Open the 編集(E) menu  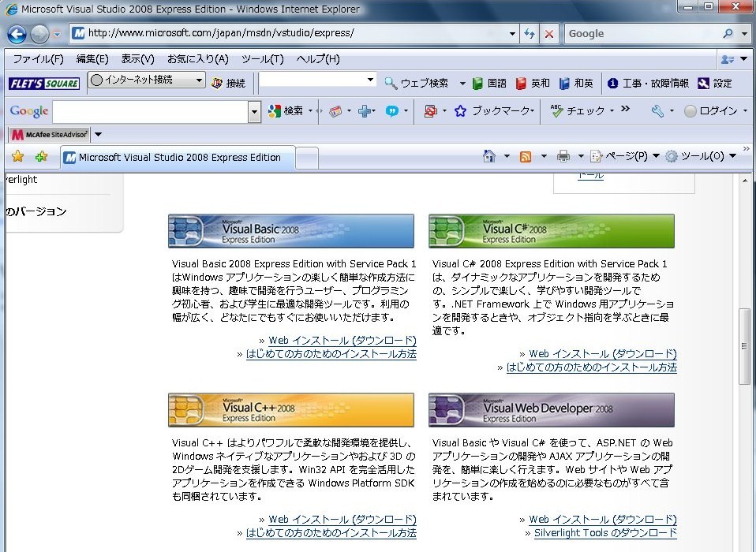click(x=92, y=59)
